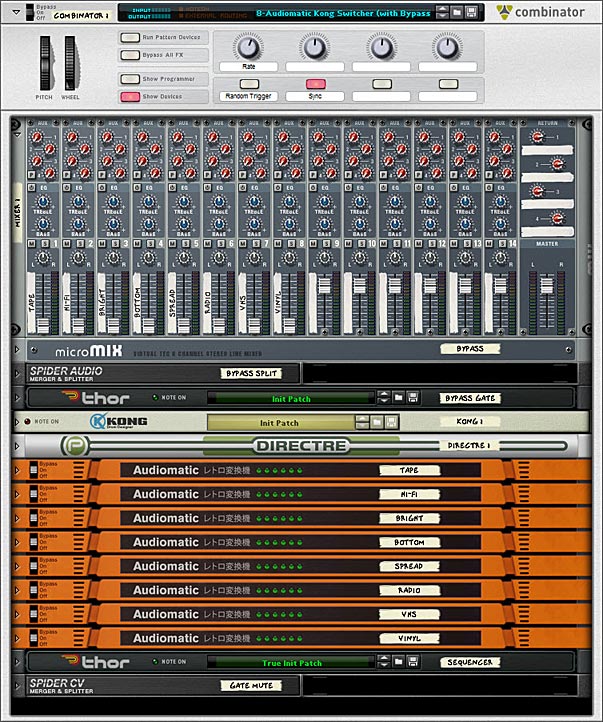The width and height of the screenshot is (603, 722).
Task: Click the Spider CV merger & splitter logo
Action: tap(61, 686)
